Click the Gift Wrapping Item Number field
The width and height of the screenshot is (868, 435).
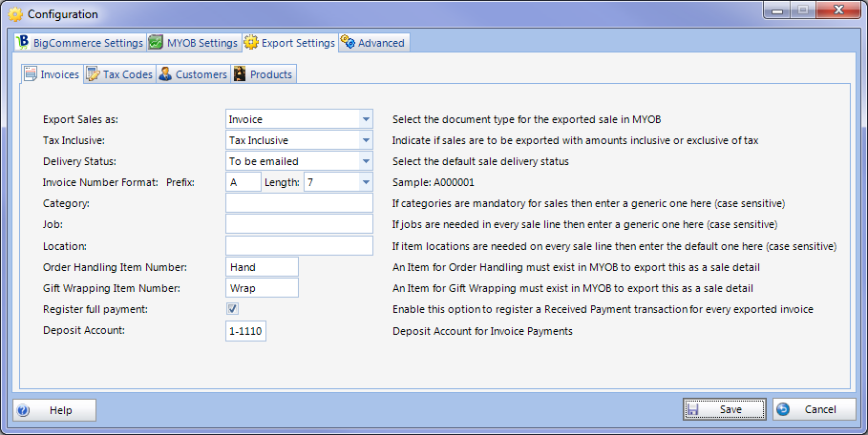262,287
